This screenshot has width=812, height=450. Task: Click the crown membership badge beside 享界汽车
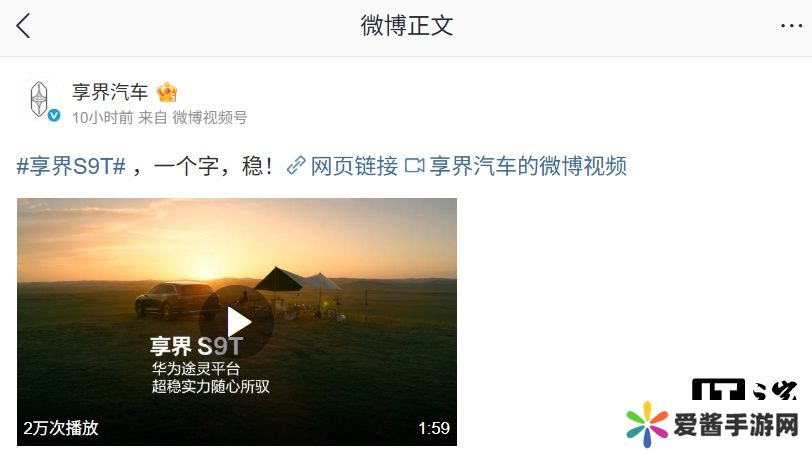(167, 92)
